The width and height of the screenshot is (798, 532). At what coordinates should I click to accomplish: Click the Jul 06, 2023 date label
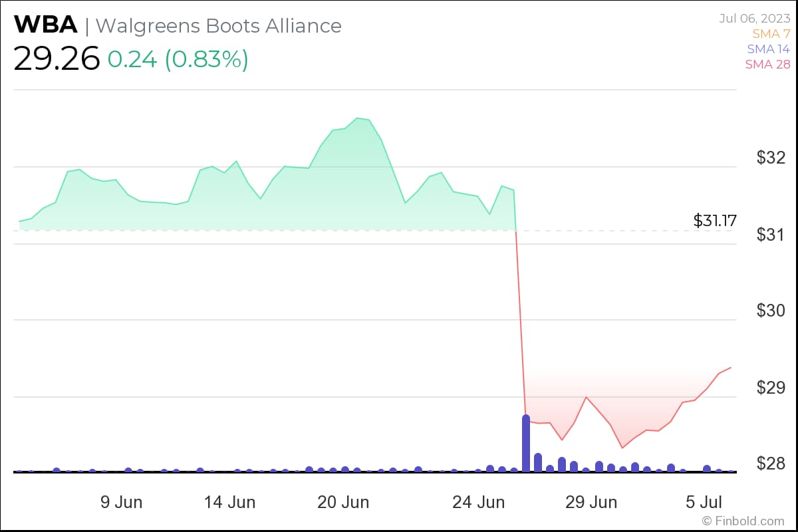(x=755, y=18)
